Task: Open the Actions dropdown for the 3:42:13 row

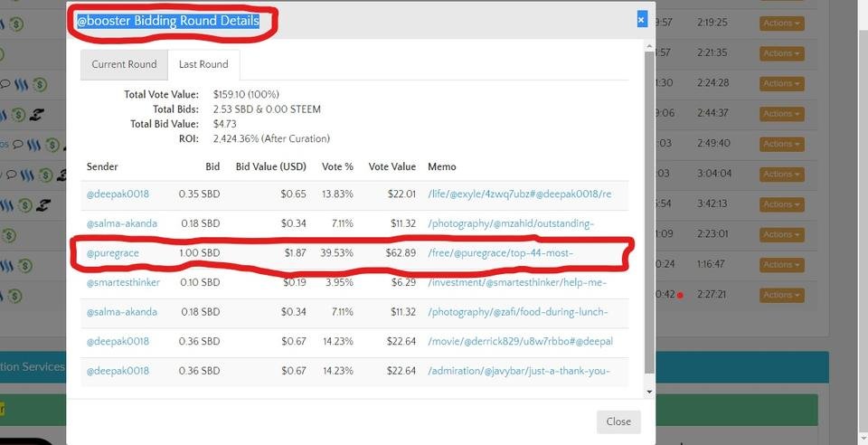Action: (781, 204)
